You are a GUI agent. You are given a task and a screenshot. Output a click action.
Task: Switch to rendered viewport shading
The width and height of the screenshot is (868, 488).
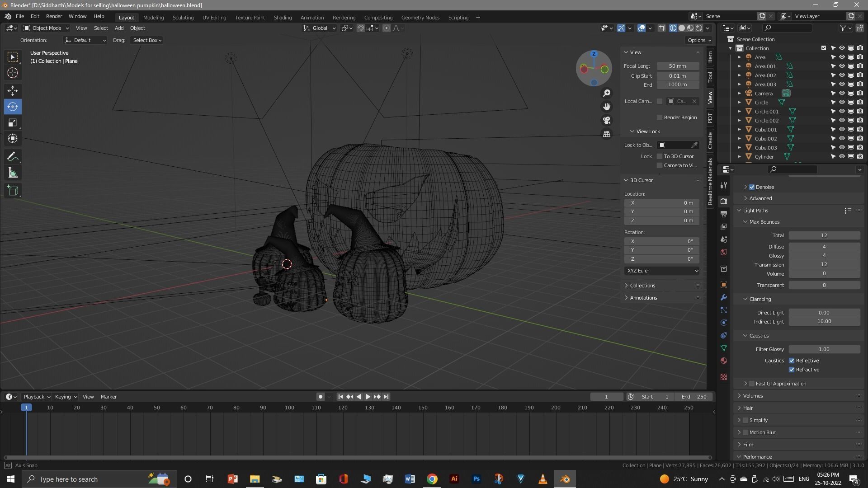coord(699,28)
